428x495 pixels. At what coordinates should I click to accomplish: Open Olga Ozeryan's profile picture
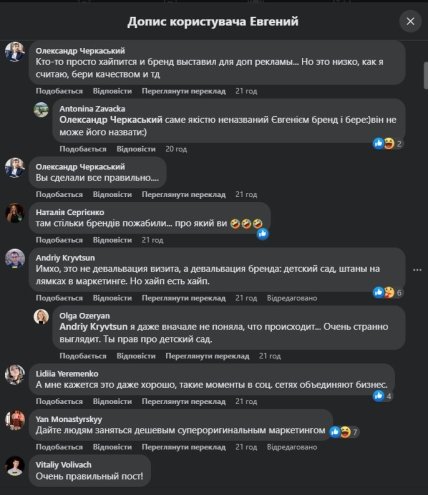click(41, 317)
